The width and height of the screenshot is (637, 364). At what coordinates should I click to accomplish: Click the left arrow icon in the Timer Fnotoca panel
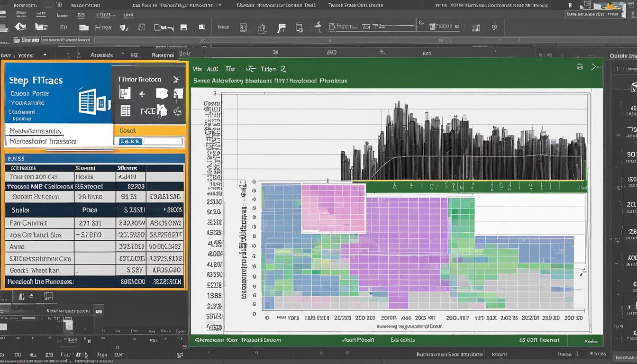point(142,94)
